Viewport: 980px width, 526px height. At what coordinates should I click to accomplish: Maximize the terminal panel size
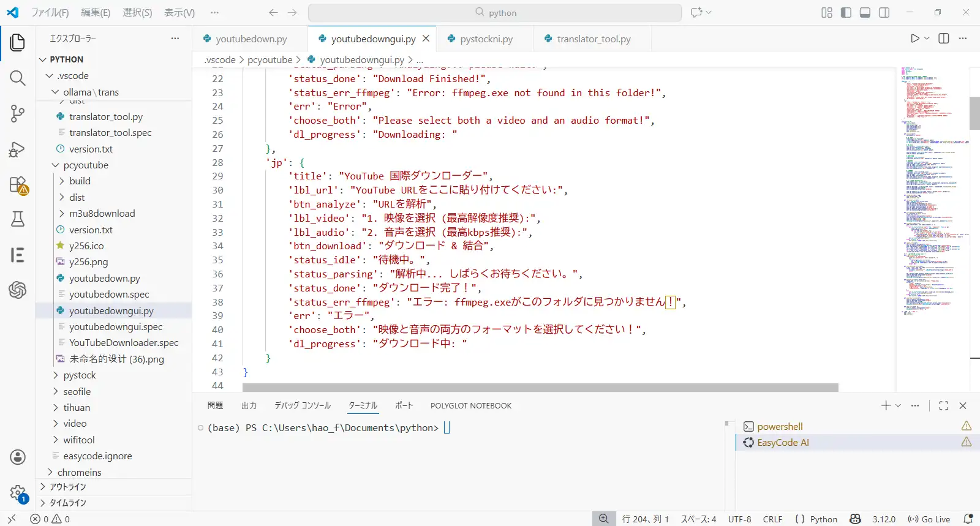point(944,405)
